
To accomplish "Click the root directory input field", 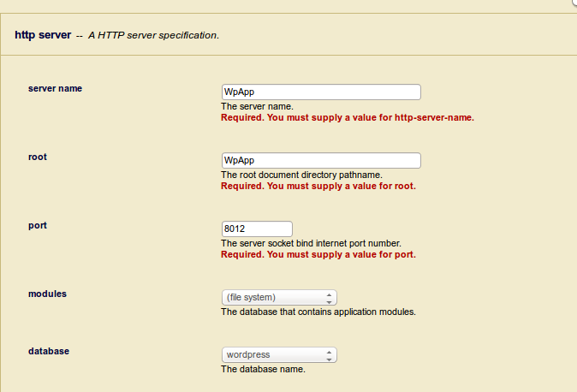I will pos(321,160).
